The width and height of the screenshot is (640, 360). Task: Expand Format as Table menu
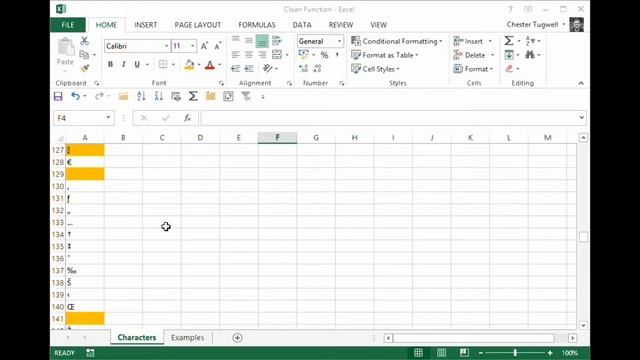tap(385, 55)
